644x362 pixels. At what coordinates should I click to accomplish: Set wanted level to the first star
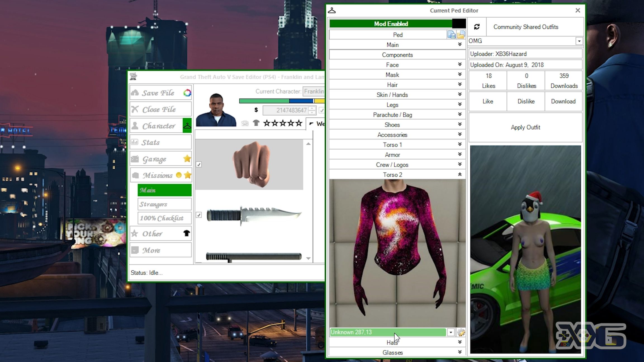(x=267, y=123)
